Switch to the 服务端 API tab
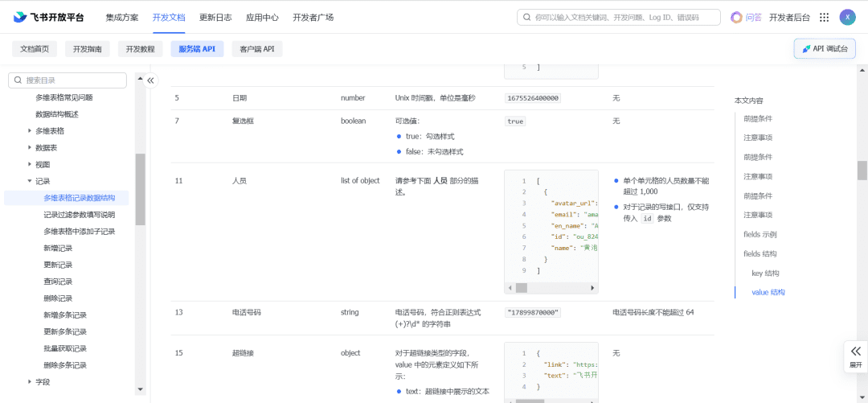The height and width of the screenshot is (403, 868). pos(197,49)
